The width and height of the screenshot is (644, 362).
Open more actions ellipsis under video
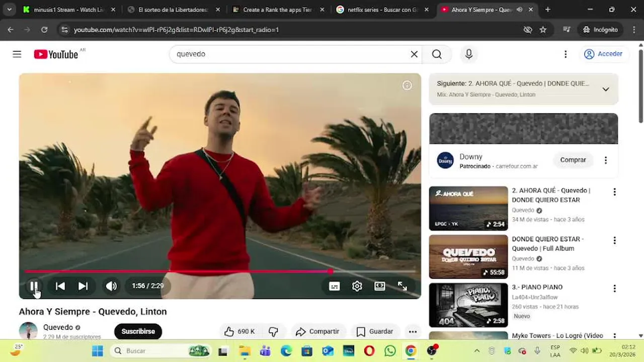413,331
